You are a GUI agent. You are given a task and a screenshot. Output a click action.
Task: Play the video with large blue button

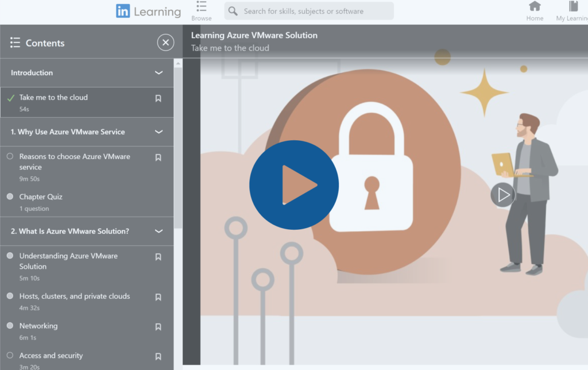[x=294, y=185]
